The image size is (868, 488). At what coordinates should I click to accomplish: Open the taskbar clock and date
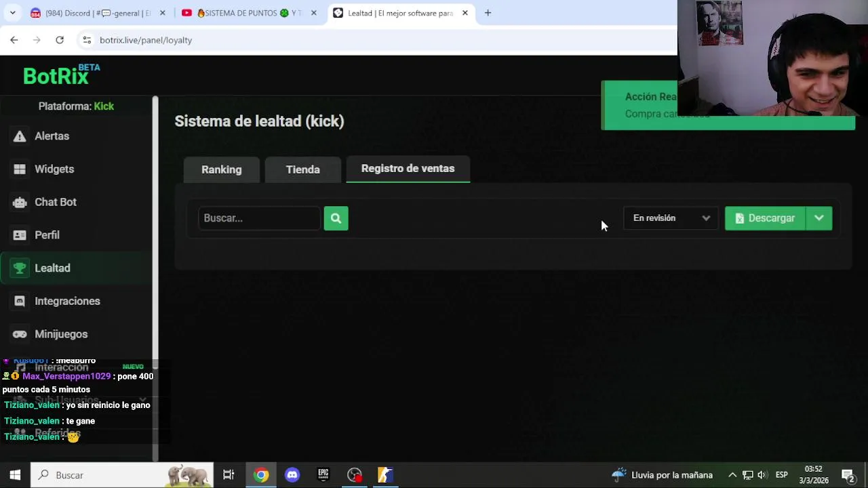[813, 475]
